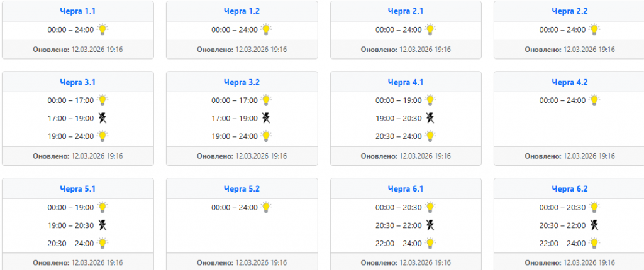Click the outage icon in Черга 6.1
Viewport: 644px width, 270px height.
coord(430,225)
